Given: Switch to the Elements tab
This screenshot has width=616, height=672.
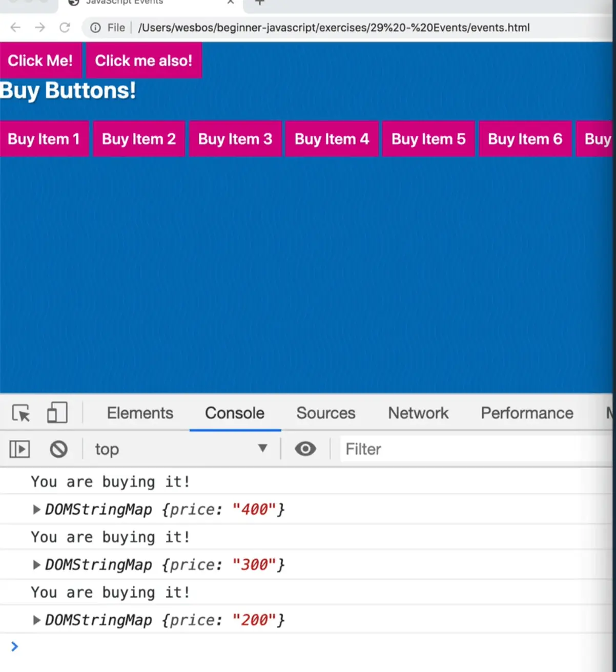Looking at the screenshot, I should pos(140,413).
